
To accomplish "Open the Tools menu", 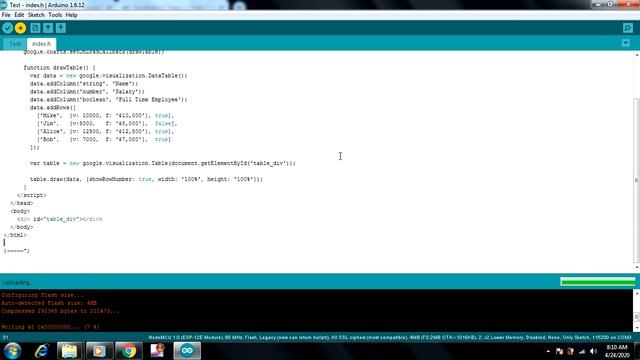I will coord(55,15).
